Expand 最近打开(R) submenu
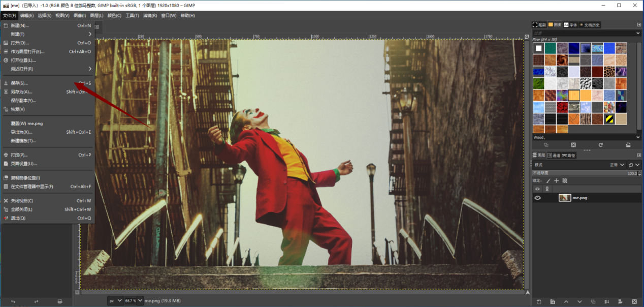Viewport: 644px width, 307px height. (47, 69)
